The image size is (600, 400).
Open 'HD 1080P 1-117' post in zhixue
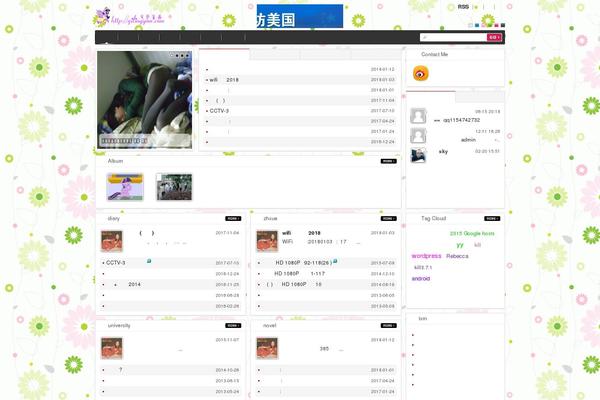pos(300,274)
